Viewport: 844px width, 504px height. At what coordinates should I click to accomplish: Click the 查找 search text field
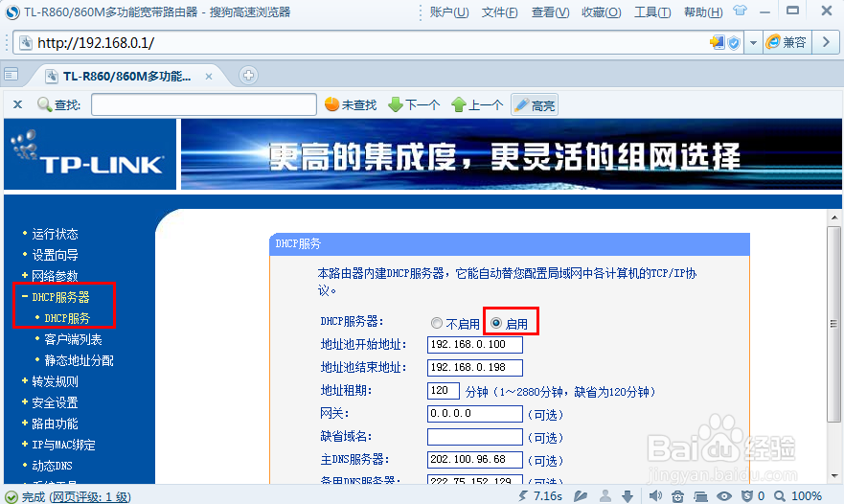pyautogui.click(x=204, y=104)
